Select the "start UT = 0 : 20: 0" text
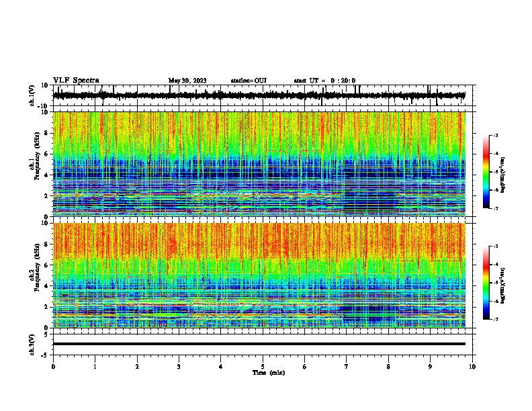The height and width of the screenshot is (411, 532). click(324, 81)
